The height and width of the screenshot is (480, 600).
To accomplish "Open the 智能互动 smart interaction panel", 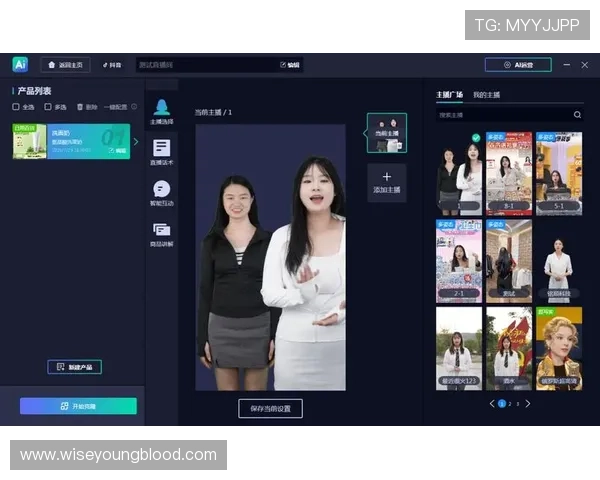I will pyautogui.click(x=161, y=192).
